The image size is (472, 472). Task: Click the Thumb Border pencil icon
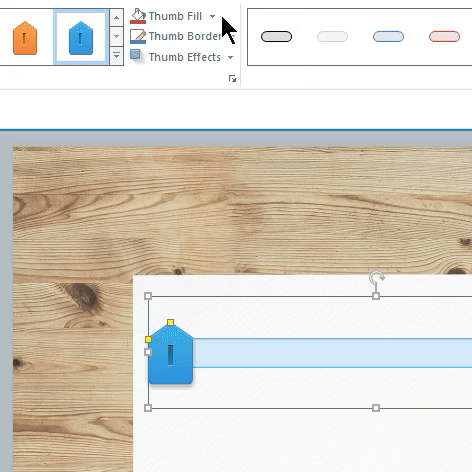point(138,36)
